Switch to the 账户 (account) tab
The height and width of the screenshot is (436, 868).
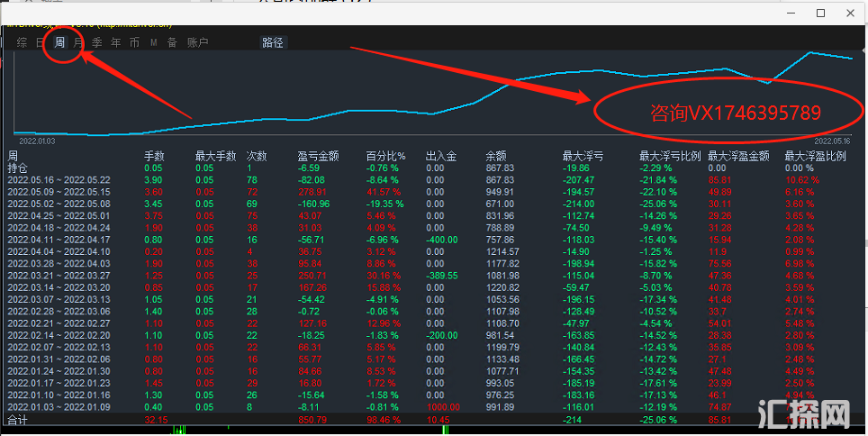pos(197,42)
